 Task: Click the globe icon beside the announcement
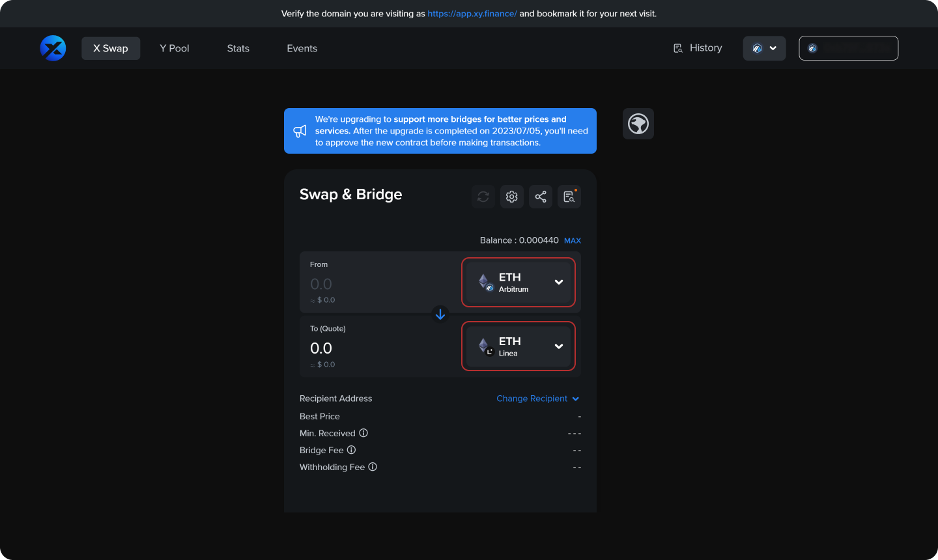coord(638,124)
